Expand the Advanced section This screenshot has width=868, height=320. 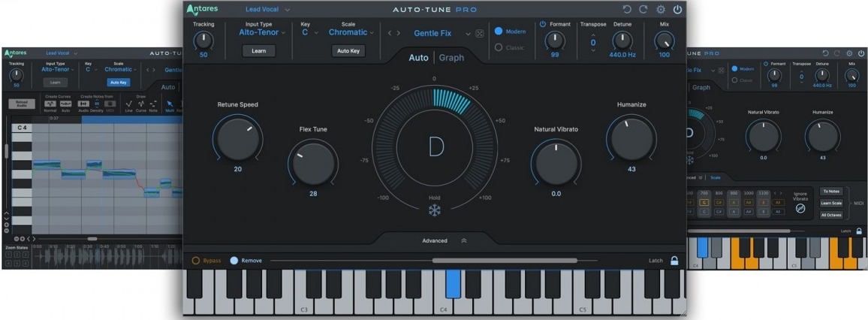point(443,241)
